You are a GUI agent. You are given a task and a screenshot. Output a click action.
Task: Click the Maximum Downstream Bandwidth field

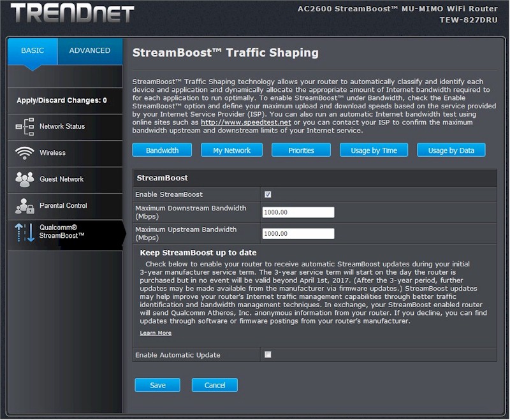298,212
